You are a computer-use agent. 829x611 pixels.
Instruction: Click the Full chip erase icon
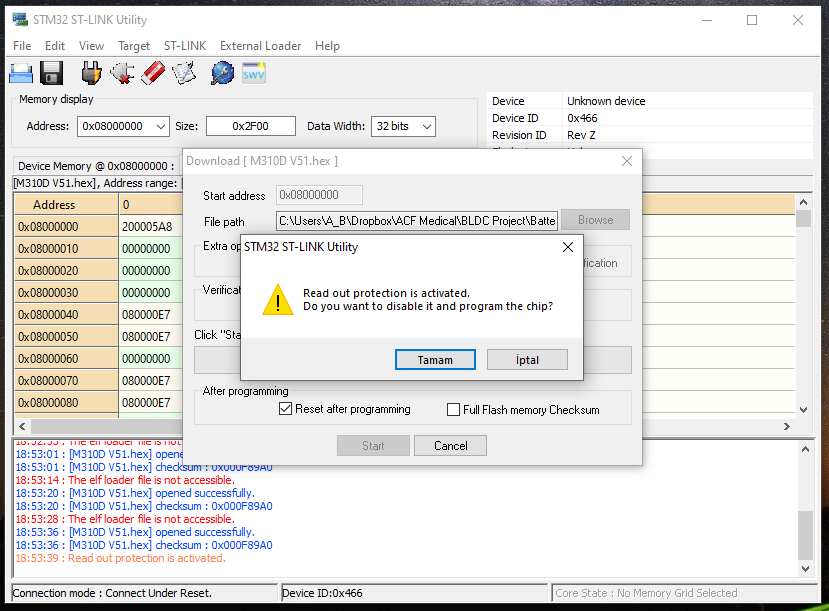[153, 73]
